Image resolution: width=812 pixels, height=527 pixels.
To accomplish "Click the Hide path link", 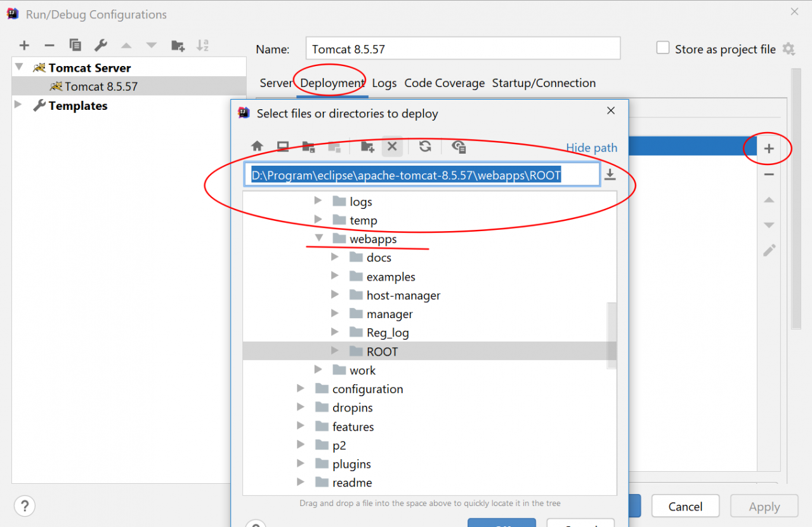I will [592, 148].
